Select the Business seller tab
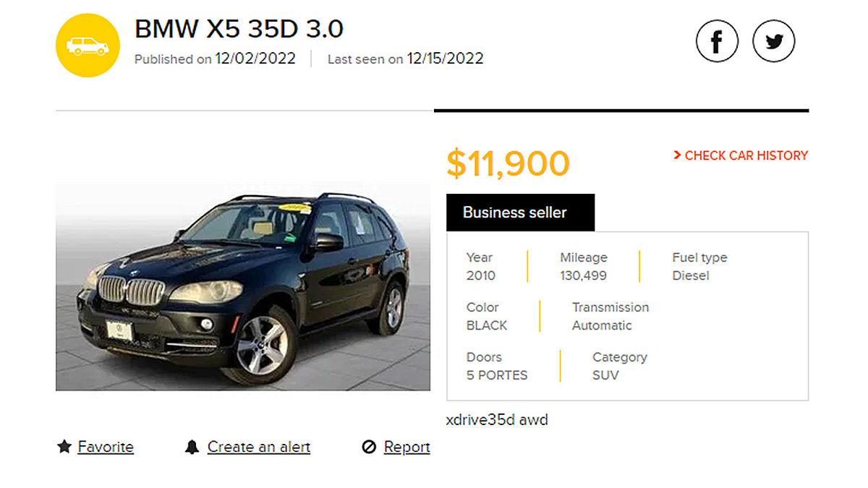Screen dimensions: 868x488 pyautogui.click(x=520, y=213)
